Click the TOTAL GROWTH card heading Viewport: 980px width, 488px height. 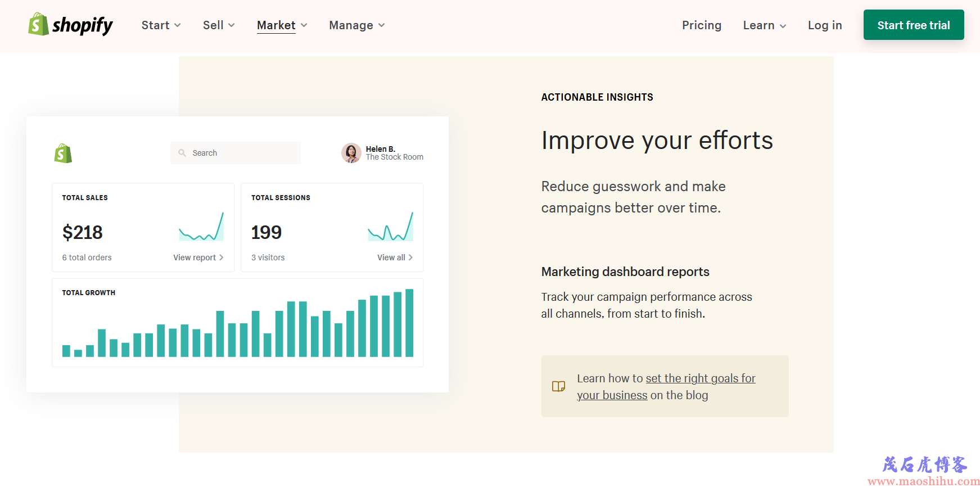pyautogui.click(x=89, y=293)
